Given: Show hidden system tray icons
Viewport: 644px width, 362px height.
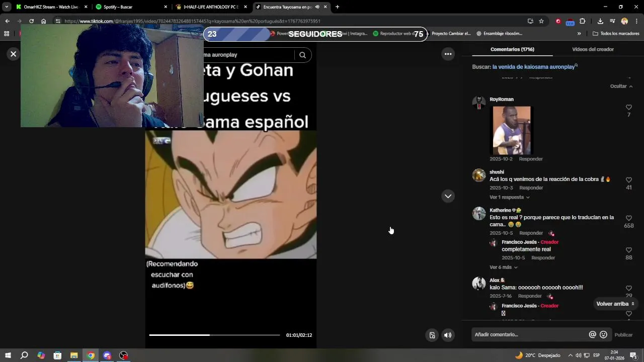Looking at the screenshot, I should click(x=570, y=355).
